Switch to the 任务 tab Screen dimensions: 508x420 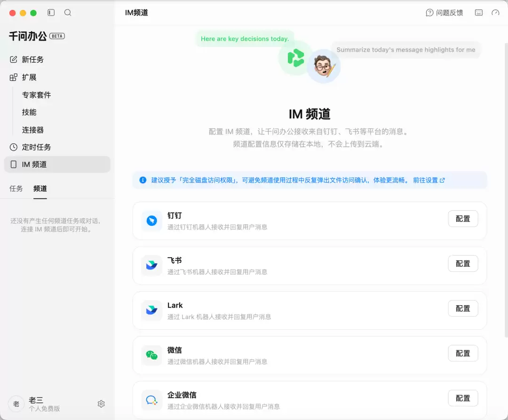tap(16, 189)
